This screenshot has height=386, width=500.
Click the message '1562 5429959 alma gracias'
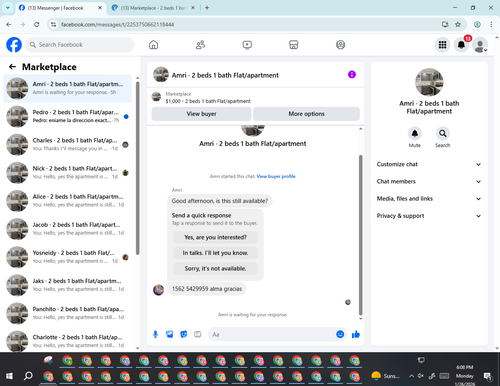pos(207,289)
